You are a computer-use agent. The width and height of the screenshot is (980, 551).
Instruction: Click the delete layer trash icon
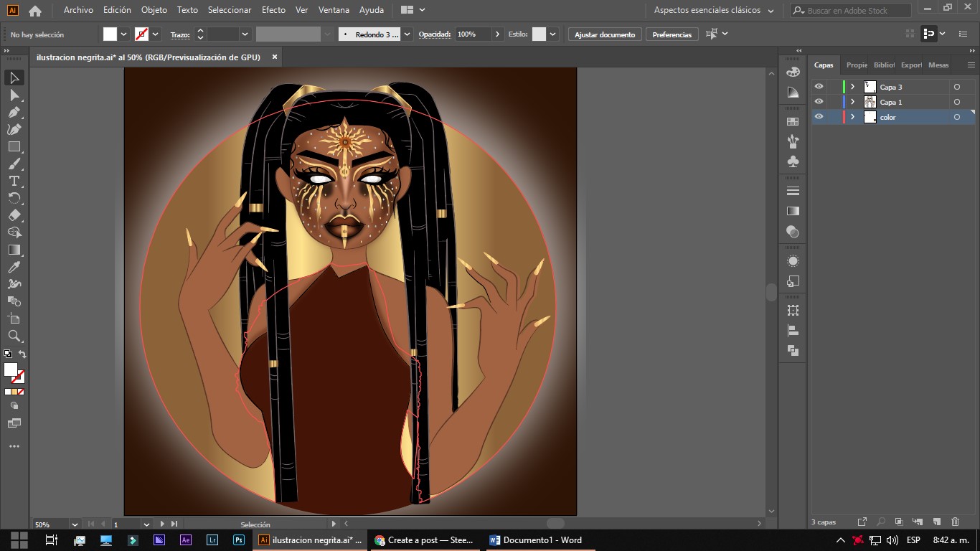(955, 522)
